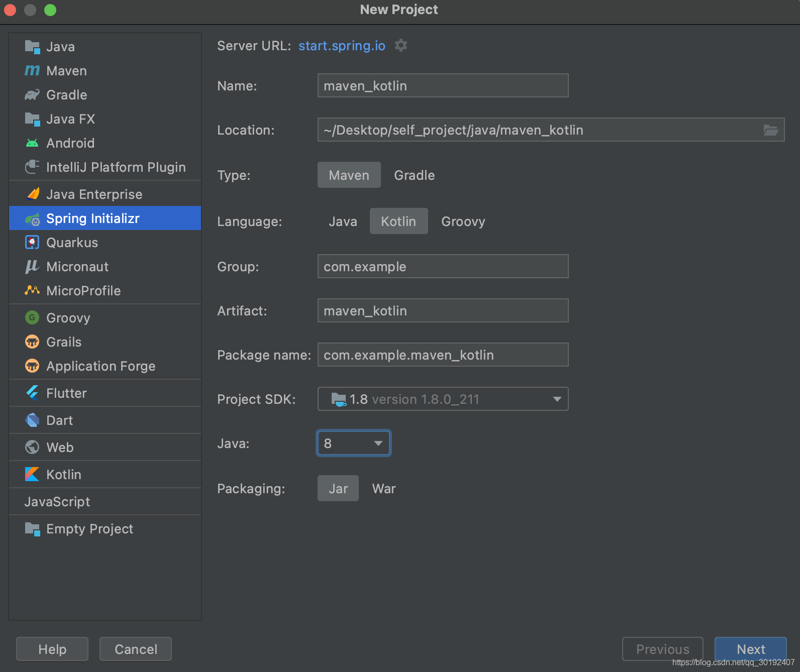Browse for location with folder icon

tap(771, 130)
